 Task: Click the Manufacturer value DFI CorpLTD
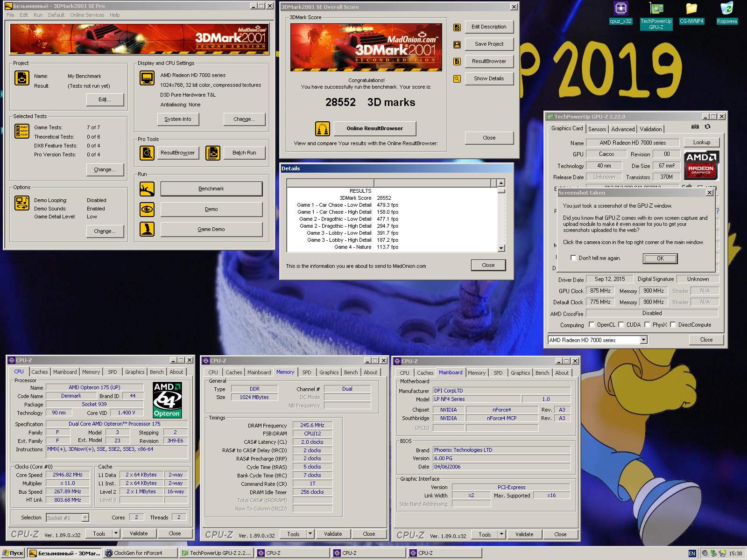point(502,391)
